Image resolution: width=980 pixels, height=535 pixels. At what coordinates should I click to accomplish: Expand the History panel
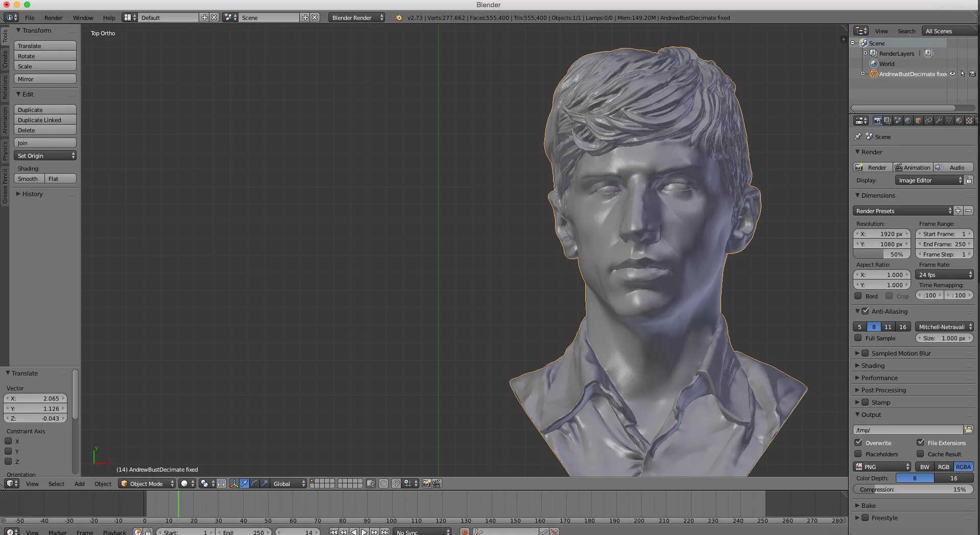pos(32,194)
